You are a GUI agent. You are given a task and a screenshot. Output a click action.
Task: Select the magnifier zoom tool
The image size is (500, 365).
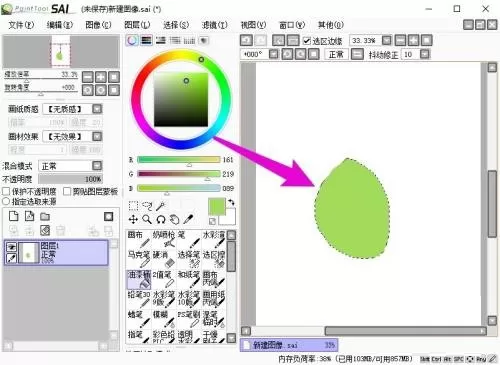147,219
